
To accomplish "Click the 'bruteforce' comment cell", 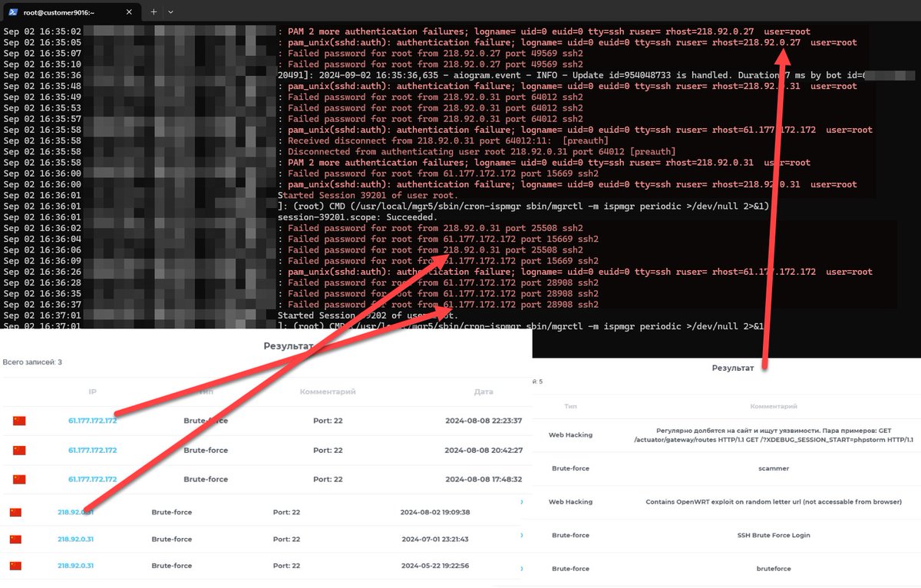I will click(774, 569).
